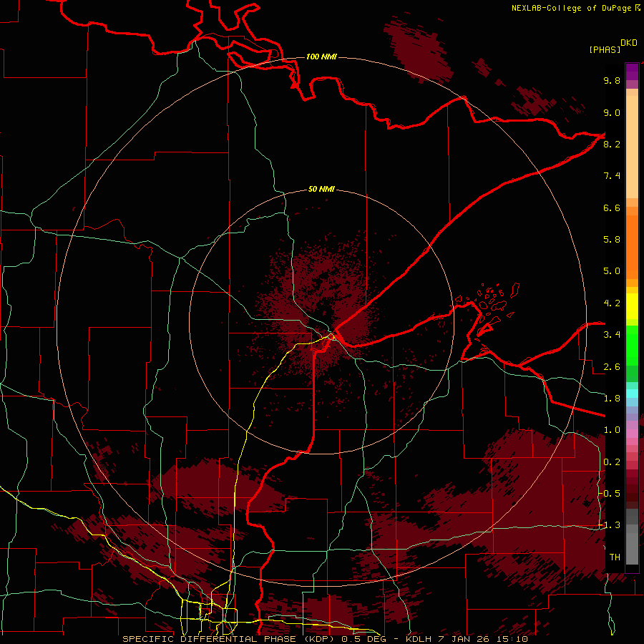Click the 8.2 value on the color scale
This screenshot has height=644, width=644.
pos(612,144)
